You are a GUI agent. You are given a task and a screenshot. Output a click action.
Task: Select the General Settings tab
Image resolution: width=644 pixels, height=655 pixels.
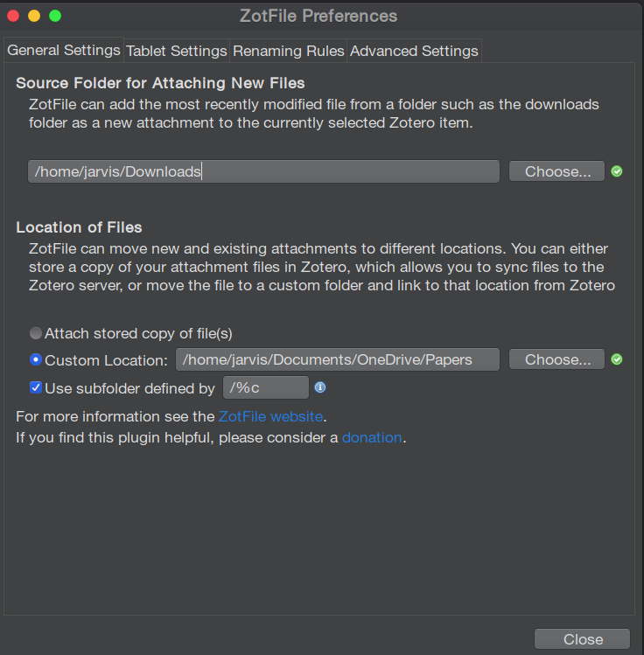tap(64, 50)
